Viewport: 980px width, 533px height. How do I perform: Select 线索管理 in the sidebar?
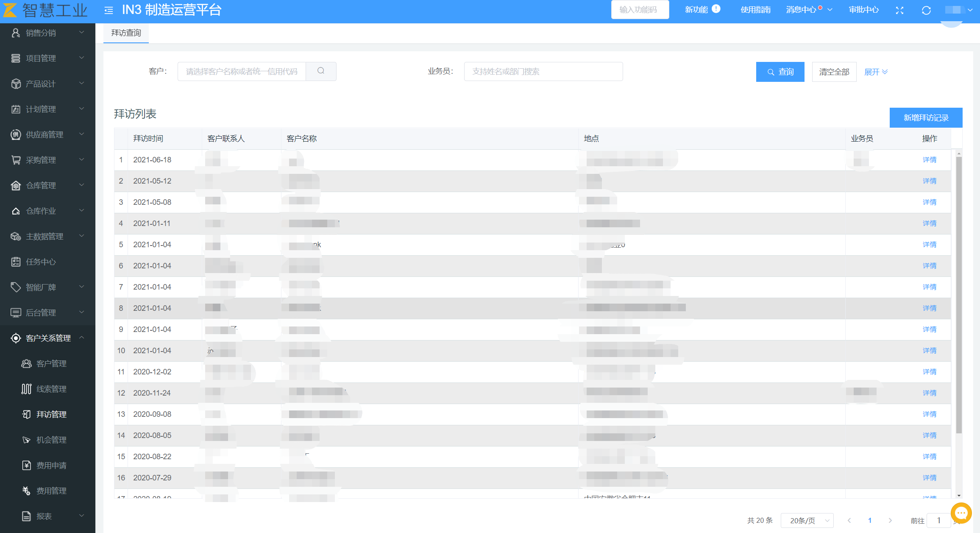[51, 389]
